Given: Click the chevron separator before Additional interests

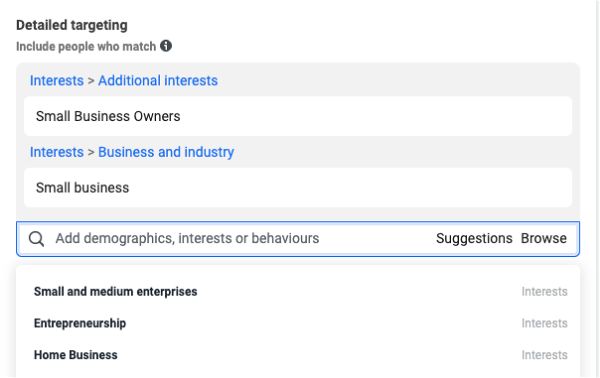Looking at the screenshot, I should (x=91, y=81).
